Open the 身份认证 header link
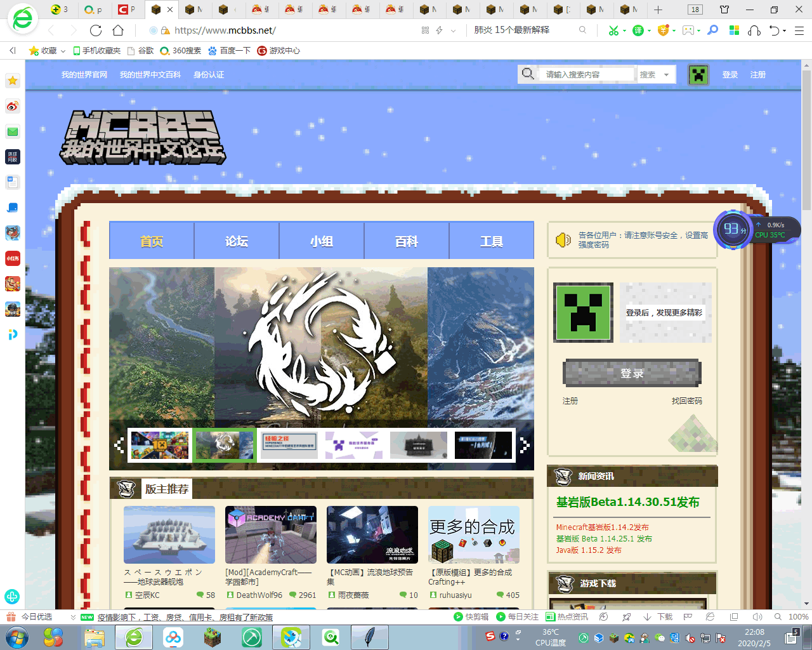 (209, 75)
